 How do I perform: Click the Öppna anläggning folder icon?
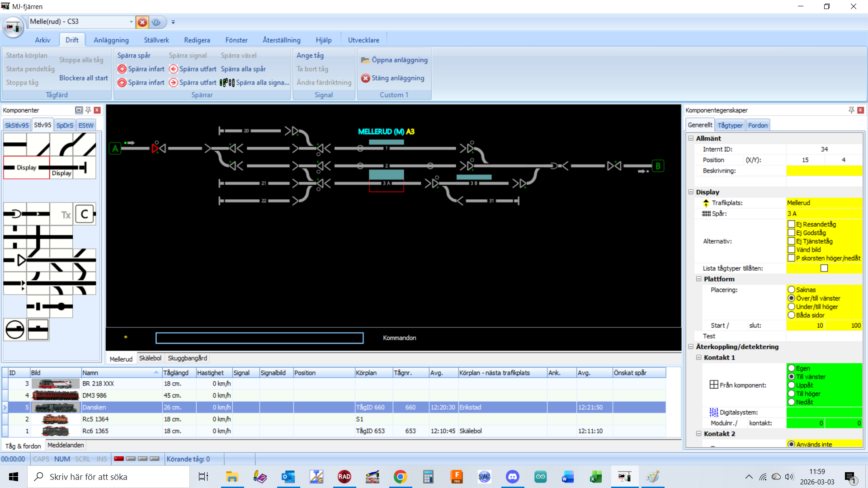365,60
